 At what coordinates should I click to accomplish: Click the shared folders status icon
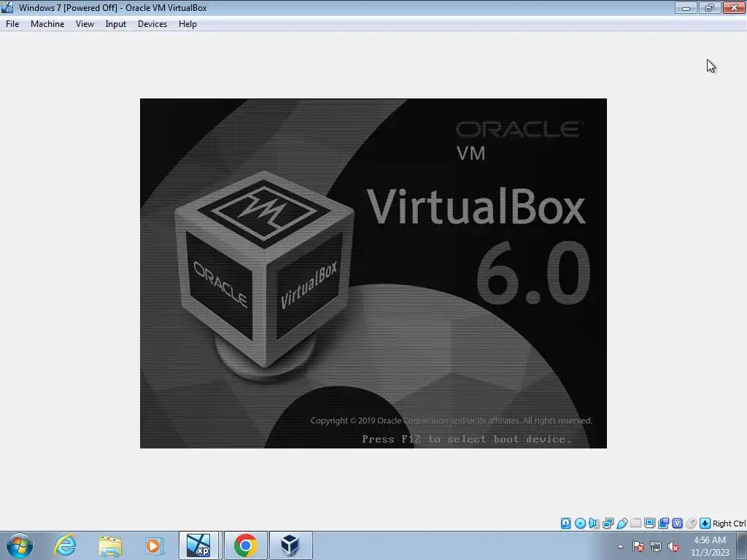coord(635,524)
